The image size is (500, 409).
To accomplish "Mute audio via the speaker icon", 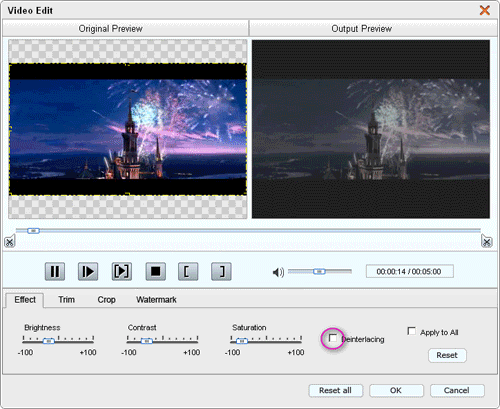I will 278,272.
